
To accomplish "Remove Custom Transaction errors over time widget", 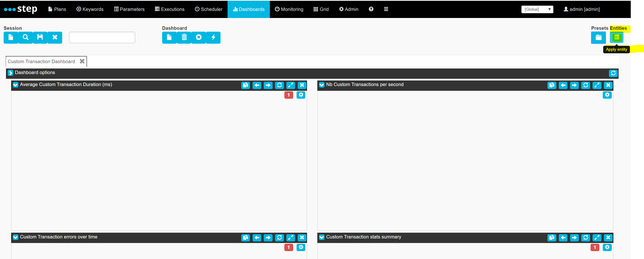I will point(302,238).
